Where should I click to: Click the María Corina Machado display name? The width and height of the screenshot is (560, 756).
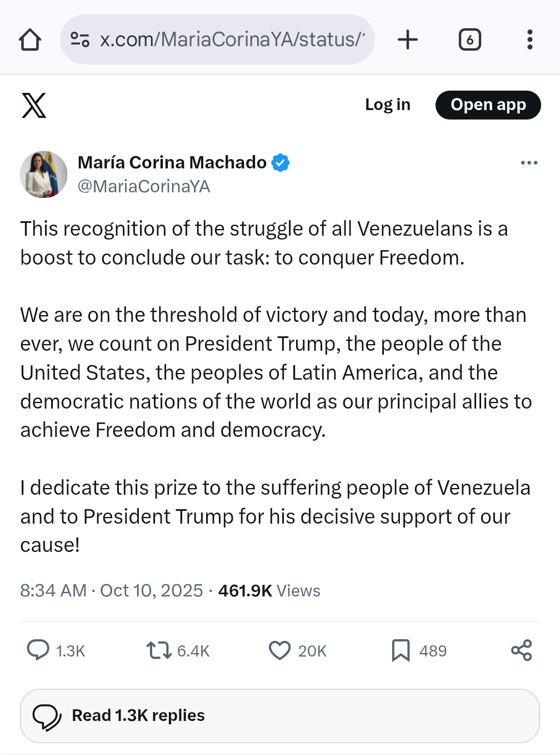coord(172,162)
